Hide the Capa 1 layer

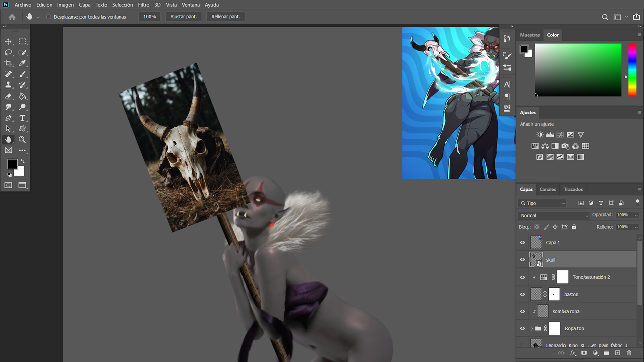(522, 243)
